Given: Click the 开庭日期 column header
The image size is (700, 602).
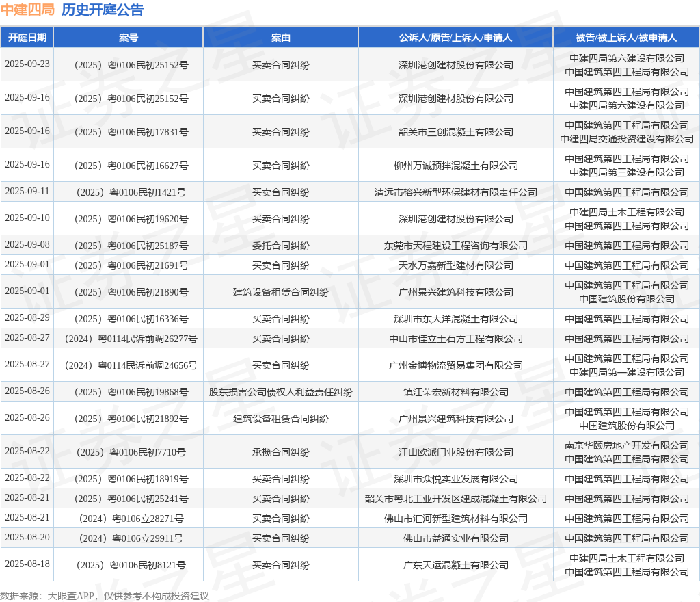Looking at the screenshot, I should pyautogui.click(x=27, y=38).
